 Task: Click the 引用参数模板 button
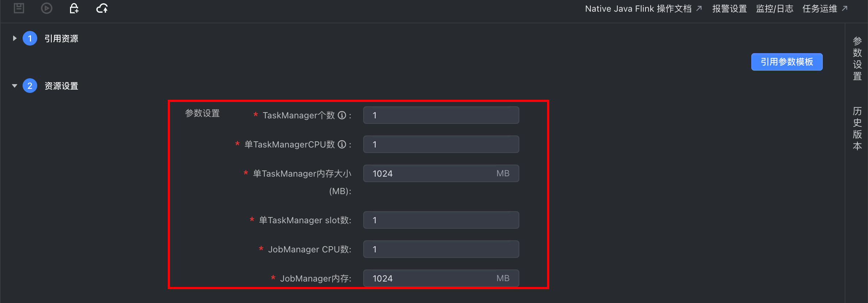(x=787, y=62)
